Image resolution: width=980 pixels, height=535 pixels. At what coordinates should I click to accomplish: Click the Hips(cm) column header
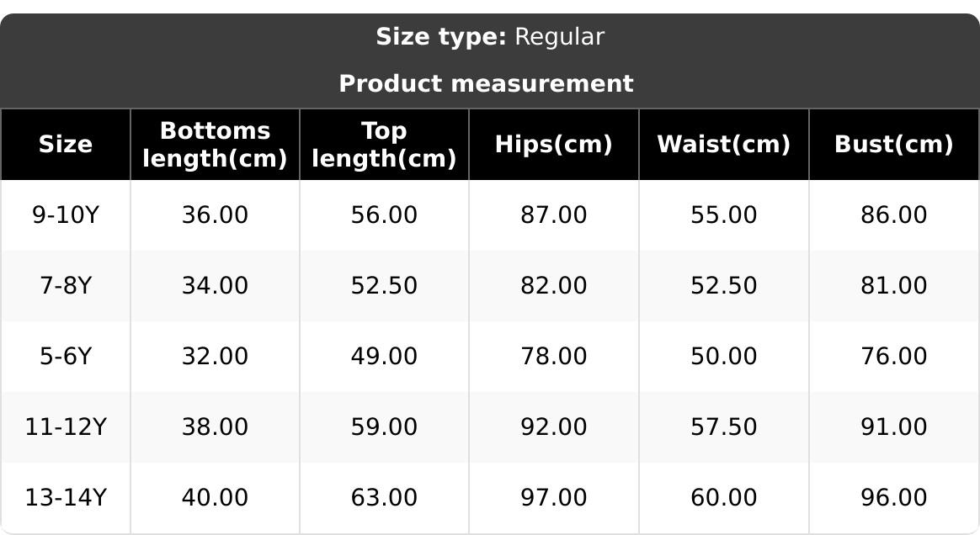click(553, 145)
